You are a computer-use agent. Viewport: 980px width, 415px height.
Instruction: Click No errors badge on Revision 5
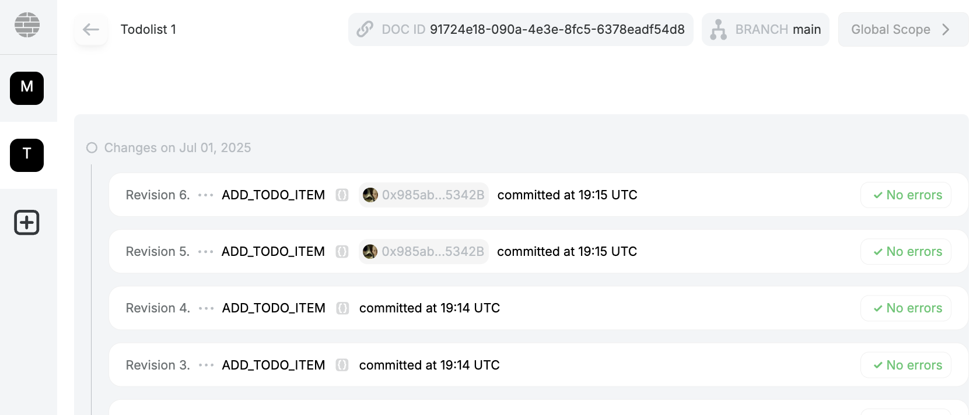tap(906, 251)
